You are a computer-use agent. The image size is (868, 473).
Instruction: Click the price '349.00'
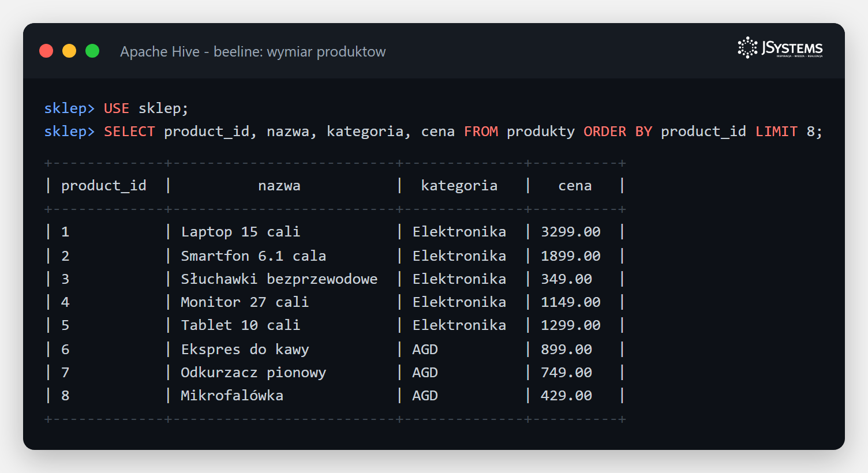point(566,279)
